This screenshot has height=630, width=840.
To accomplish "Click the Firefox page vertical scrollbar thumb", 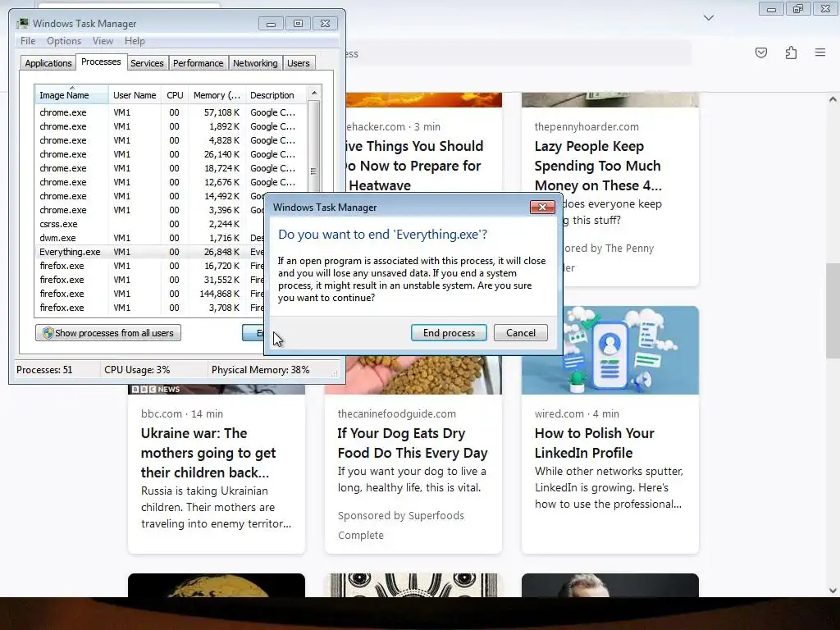I will tap(833, 311).
